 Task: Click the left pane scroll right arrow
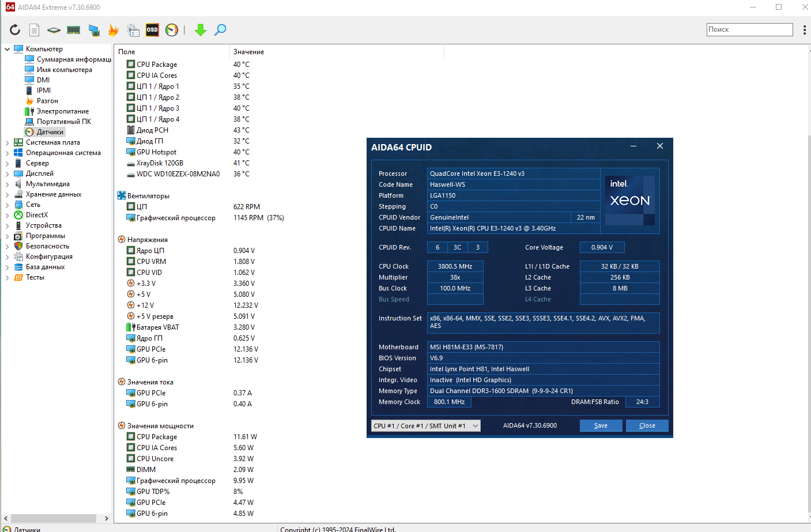[x=106, y=518]
